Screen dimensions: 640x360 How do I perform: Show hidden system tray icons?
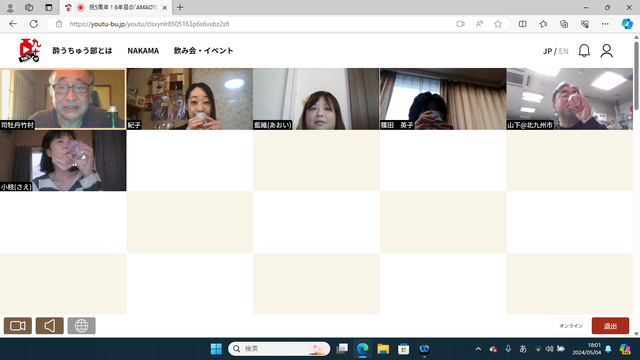478,349
